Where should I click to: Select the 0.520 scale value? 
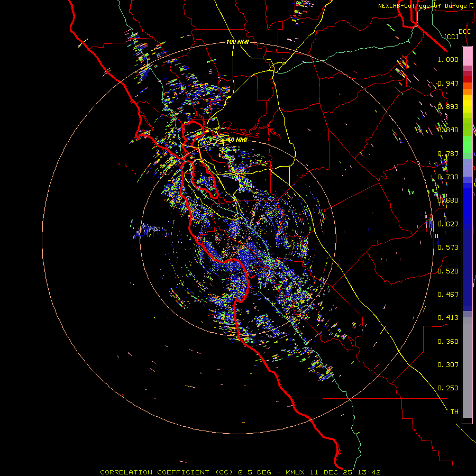448,271
